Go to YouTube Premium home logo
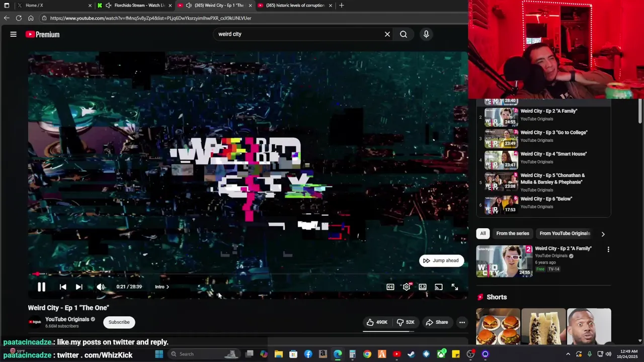Viewport: 644px width, 362px height. (43, 34)
